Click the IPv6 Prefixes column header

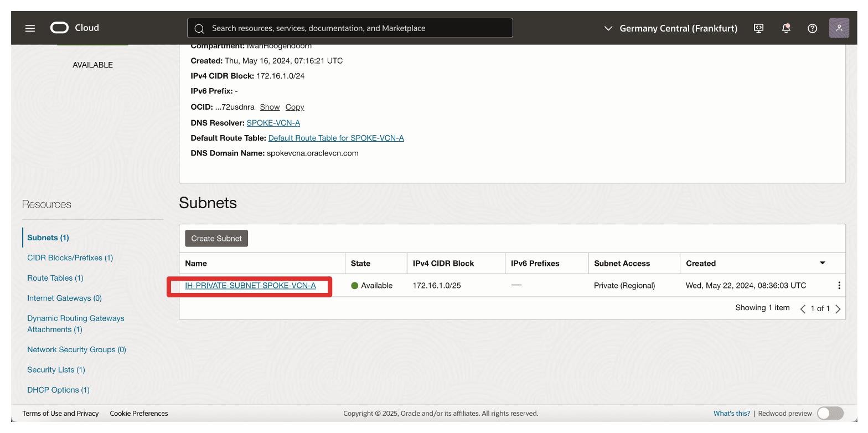pos(535,264)
